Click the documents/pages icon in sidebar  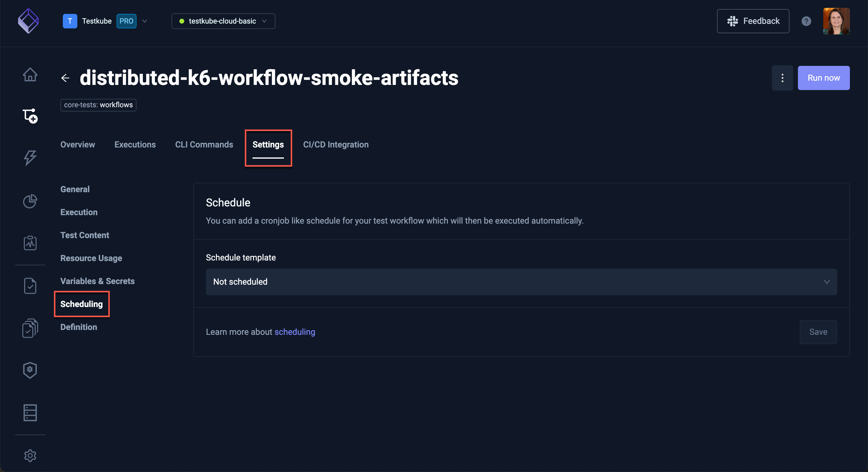click(x=30, y=327)
